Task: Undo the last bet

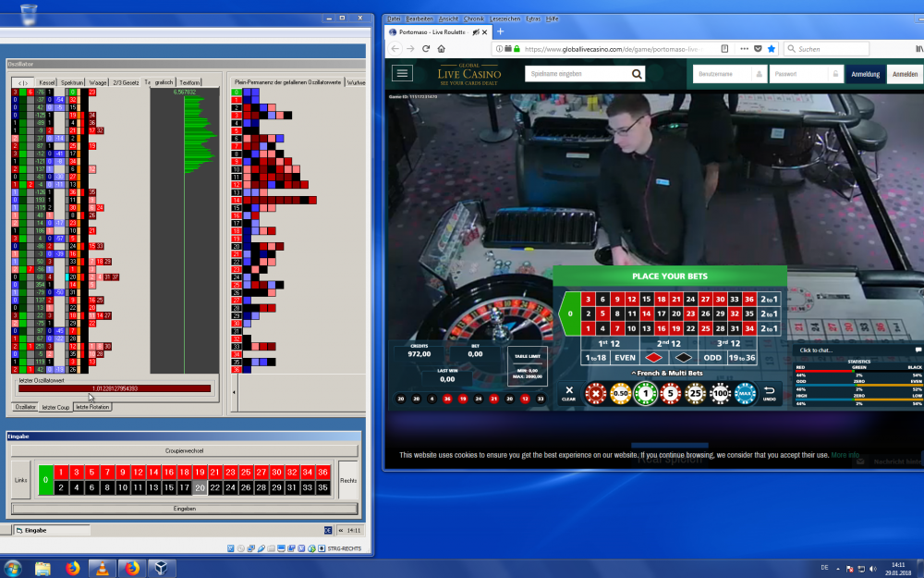Action: point(769,393)
